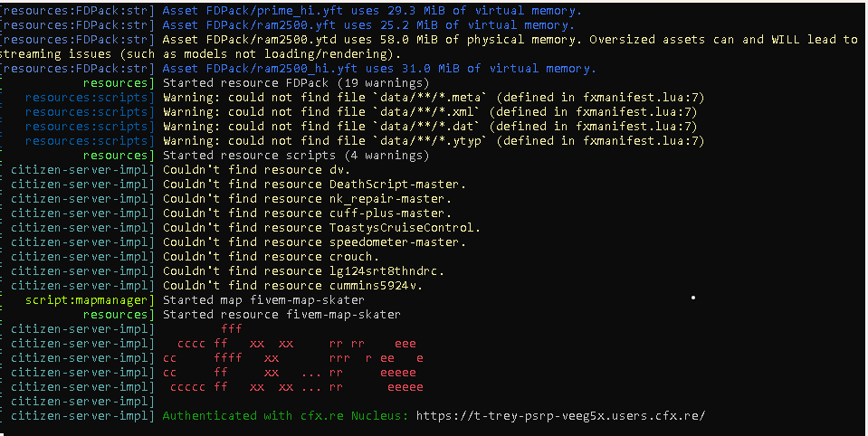Click 'Couldn't find resource lg124srt8thndrc.' message

pyautogui.click(x=303, y=271)
